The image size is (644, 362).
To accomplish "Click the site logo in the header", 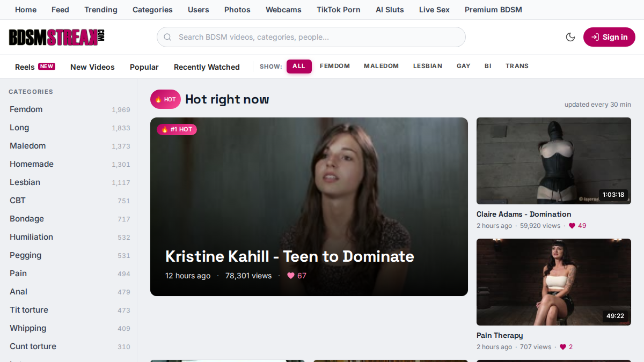I will 56,37.
